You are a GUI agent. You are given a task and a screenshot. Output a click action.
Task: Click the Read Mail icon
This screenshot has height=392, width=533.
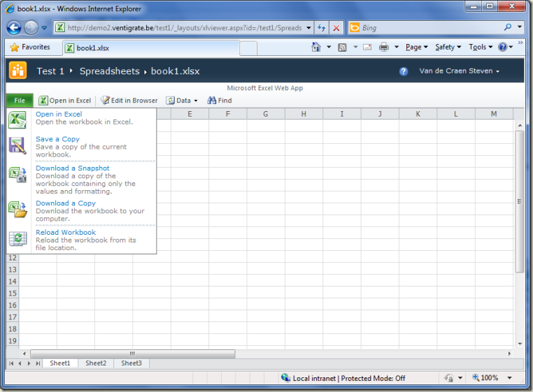[x=367, y=48]
